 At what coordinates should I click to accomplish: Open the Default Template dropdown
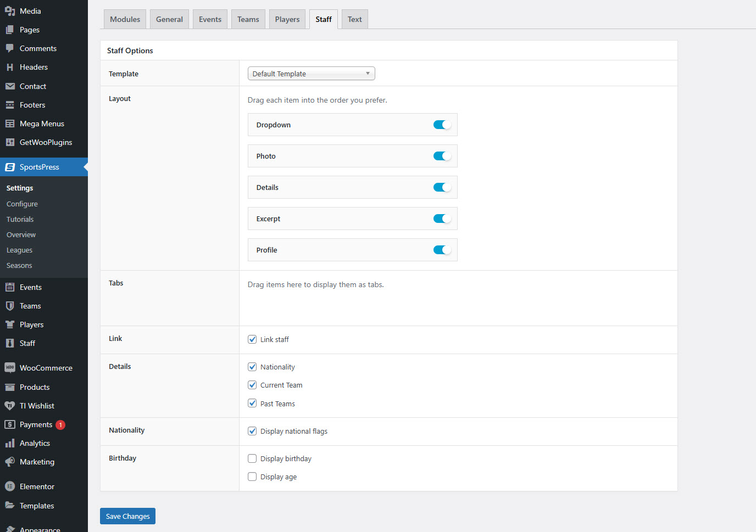coord(312,74)
